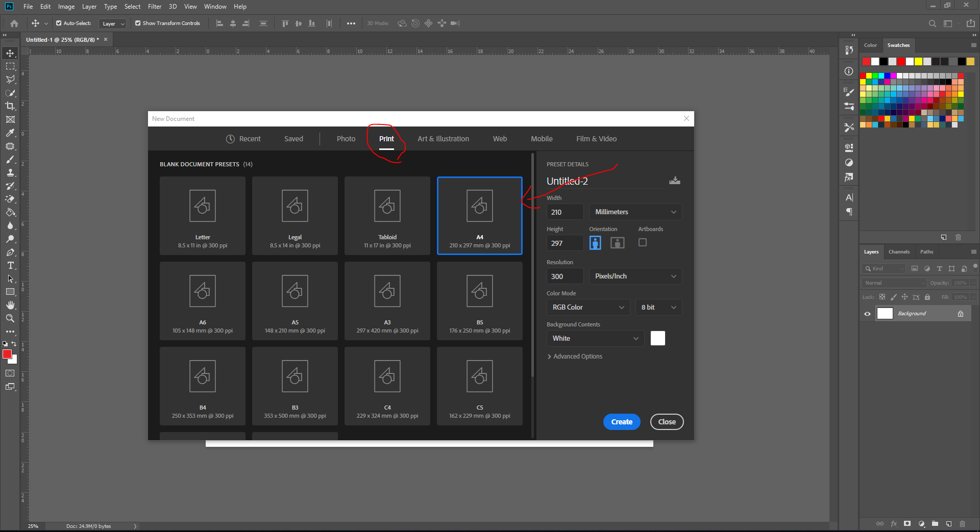This screenshot has width=980, height=532.
Task: Open the Paragraph panel icon
Action: 849,212
